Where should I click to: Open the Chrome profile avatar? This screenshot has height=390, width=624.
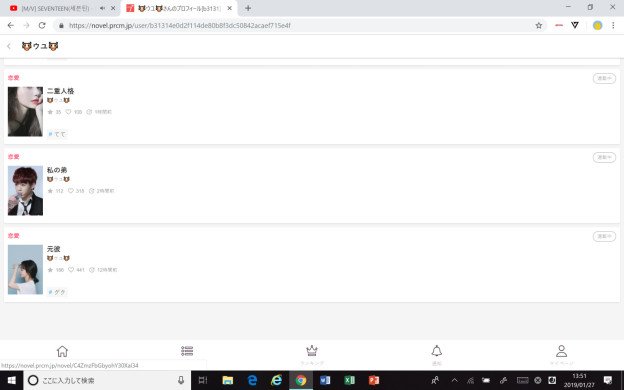coord(597,25)
